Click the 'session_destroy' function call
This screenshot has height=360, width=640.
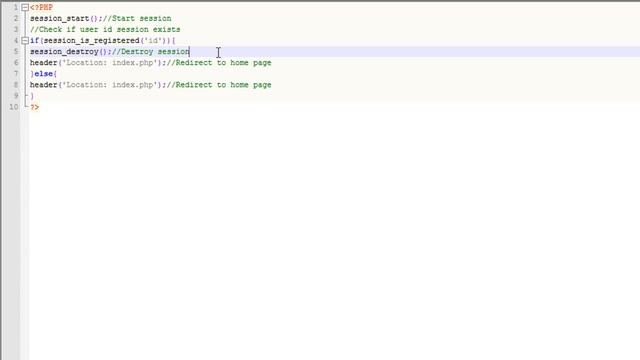64,51
